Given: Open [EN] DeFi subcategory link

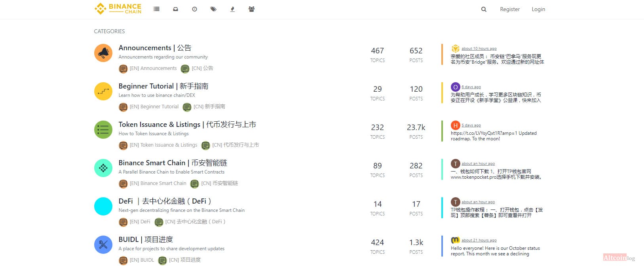Looking at the screenshot, I should coord(140,222).
